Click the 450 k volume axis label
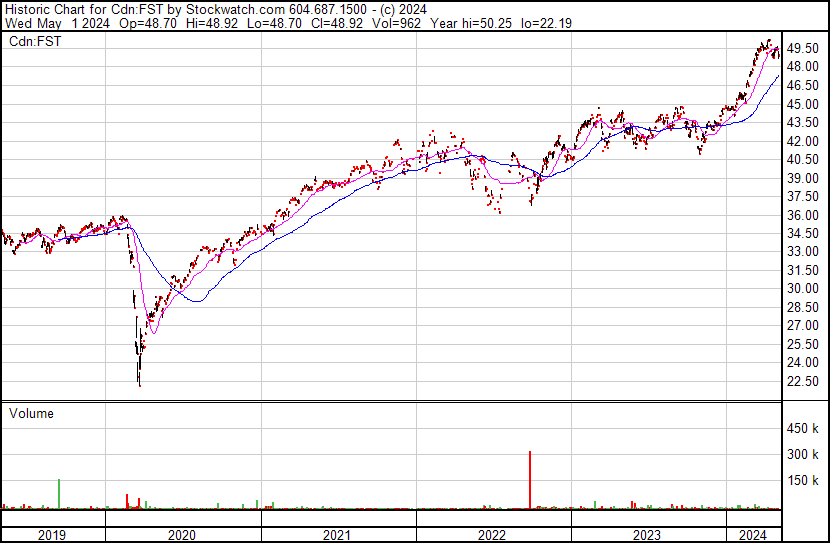This screenshot has width=830, height=543. 803,428
